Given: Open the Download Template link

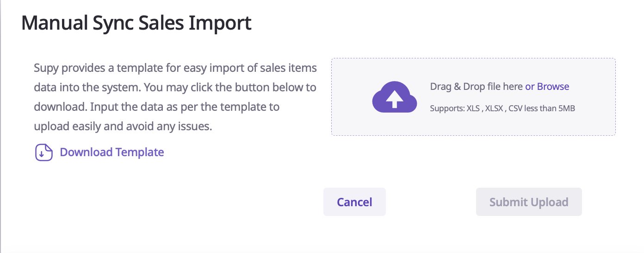Looking at the screenshot, I should point(111,152).
